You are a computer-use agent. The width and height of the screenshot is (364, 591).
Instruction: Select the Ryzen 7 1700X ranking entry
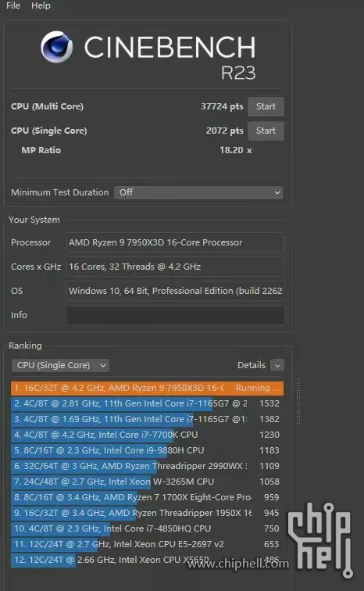click(147, 497)
